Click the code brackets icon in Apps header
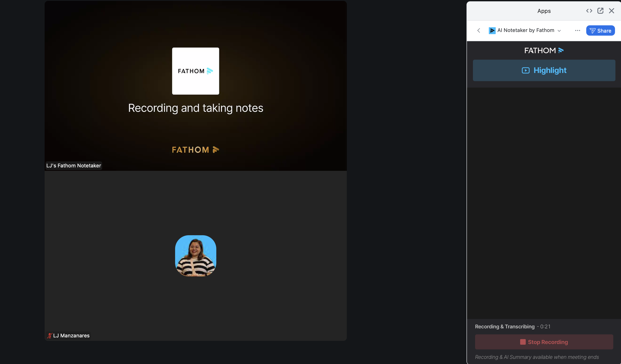The image size is (621, 364). (x=589, y=11)
